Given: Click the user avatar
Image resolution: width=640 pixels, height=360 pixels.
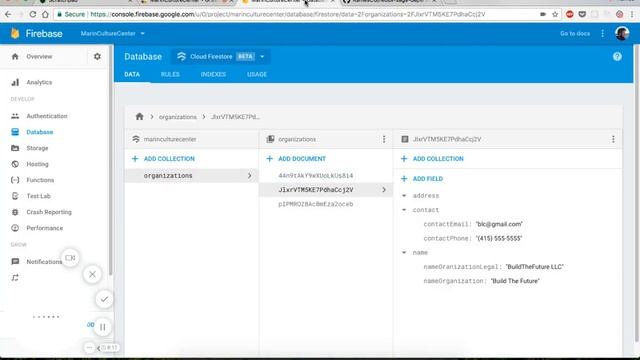Looking at the screenshot, I should pyautogui.click(x=622, y=33).
